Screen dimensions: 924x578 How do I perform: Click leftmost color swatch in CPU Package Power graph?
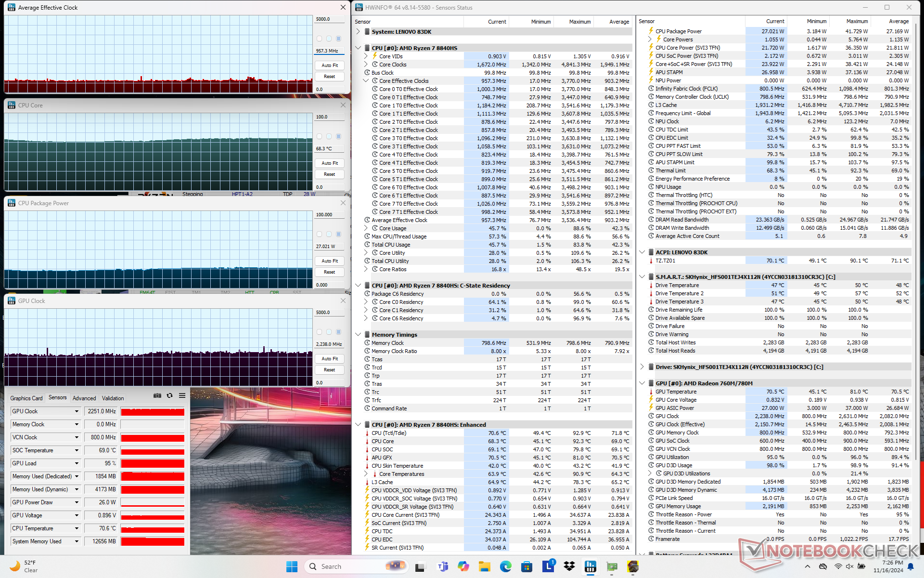click(x=319, y=234)
